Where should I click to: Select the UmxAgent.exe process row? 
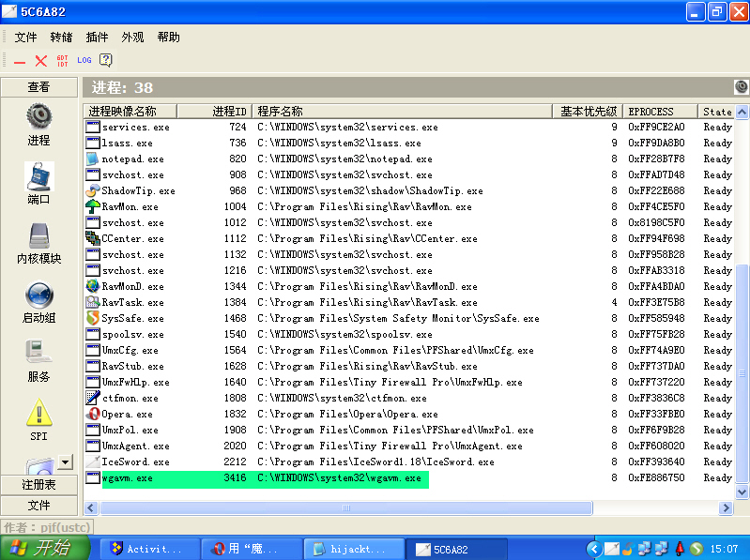coord(409,446)
